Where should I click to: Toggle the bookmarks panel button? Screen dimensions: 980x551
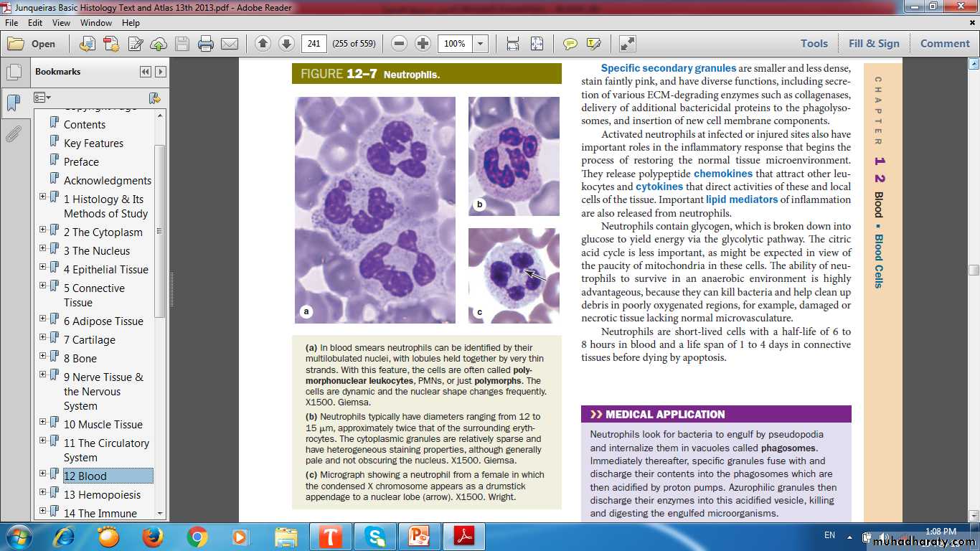(x=13, y=103)
